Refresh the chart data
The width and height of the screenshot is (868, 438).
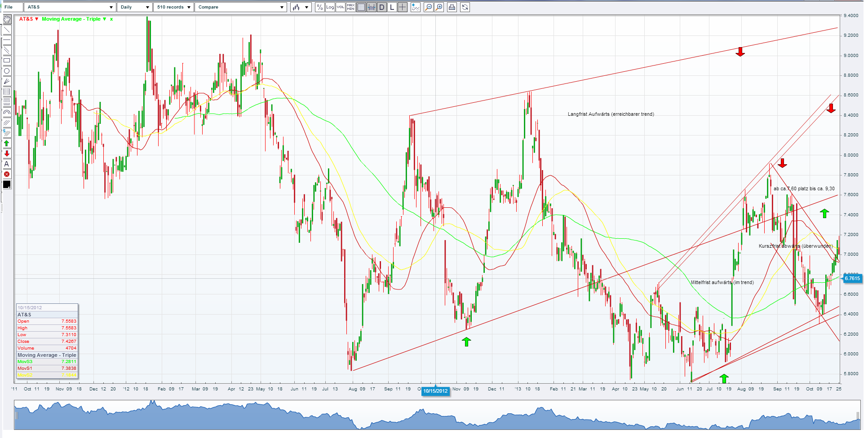tap(465, 7)
